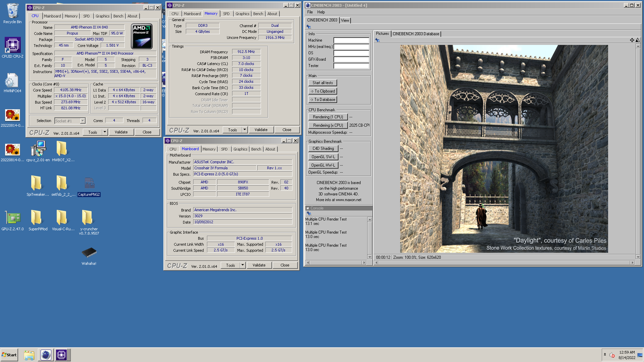Image resolution: width=644 pixels, height=362 pixels.
Task: Select the Visual-C-Ru folder icon
Action: (63, 221)
